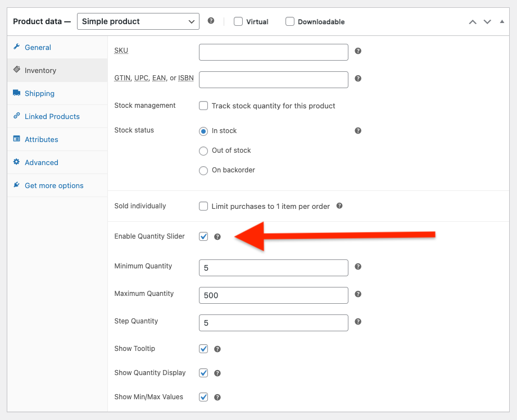Image resolution: width=517 pixels, height=420 pixels.
Task: Click help icon for Stock status
Action: (358, 131)
